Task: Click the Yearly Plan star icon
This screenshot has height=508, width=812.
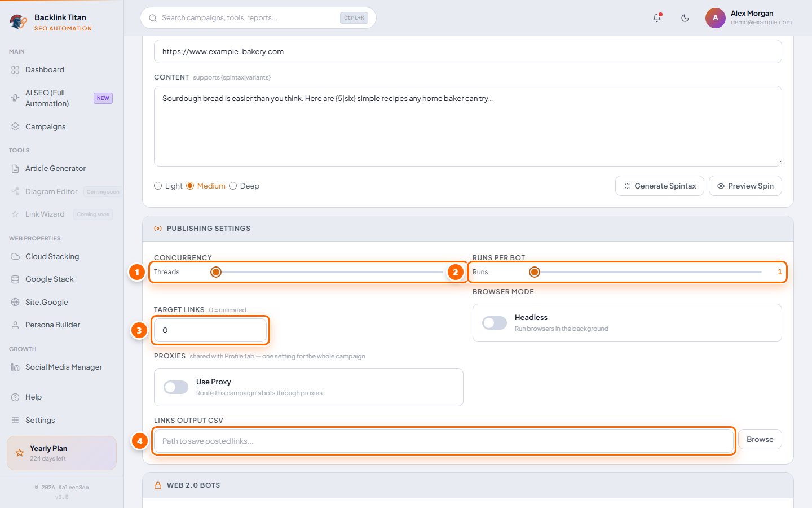Action: click(x=20, y=453)
